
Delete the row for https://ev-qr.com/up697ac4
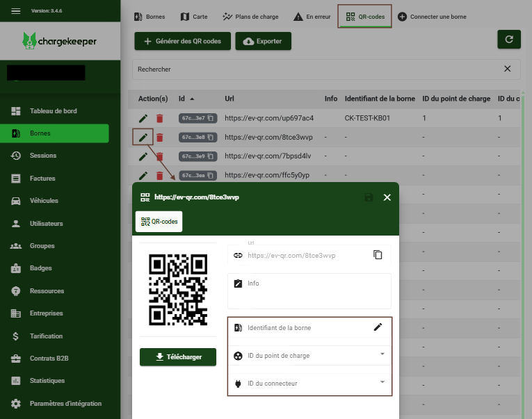click(159, 118)
